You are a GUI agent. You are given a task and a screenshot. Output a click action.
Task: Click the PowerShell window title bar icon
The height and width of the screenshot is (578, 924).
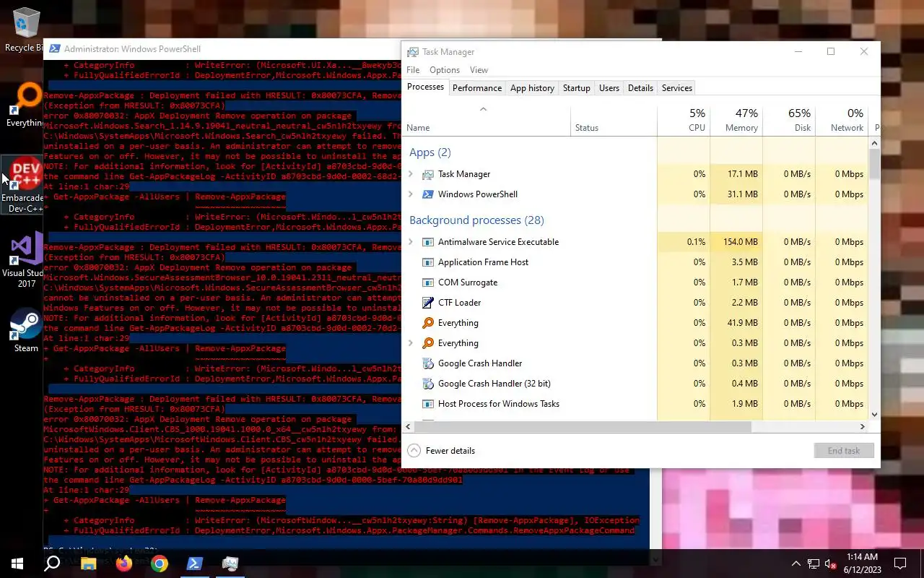[x=53, y=49]
